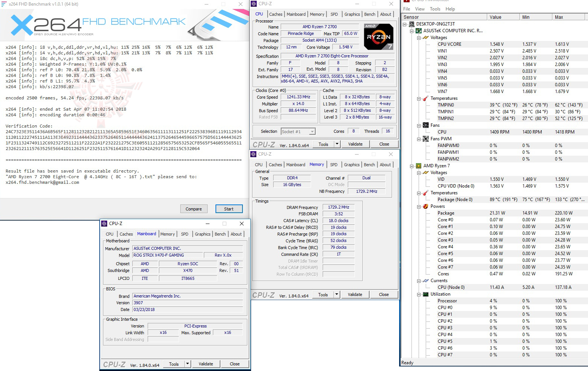Collapse the Currents node
The width and height of the screenshot is (588, 371).
[x=419, y=281]
